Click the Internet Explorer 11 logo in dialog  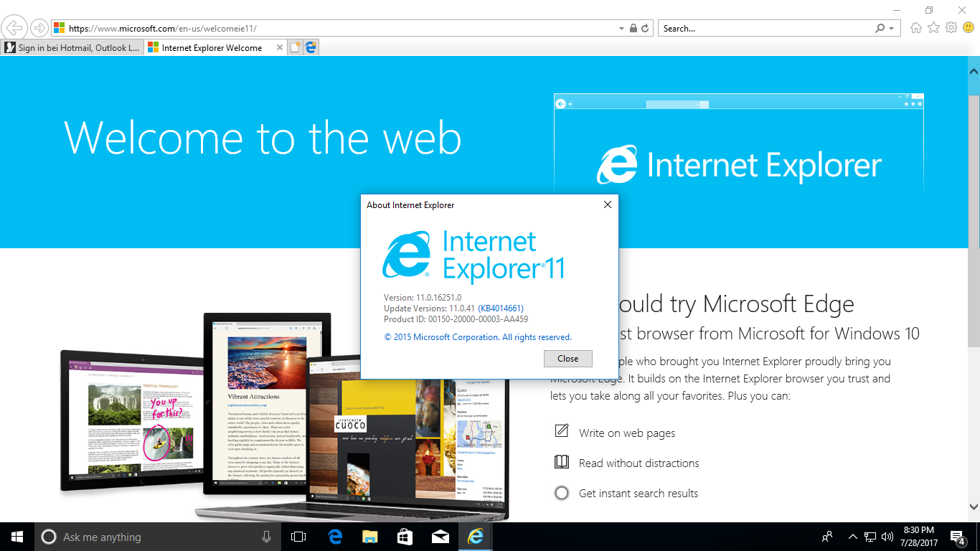473,256
